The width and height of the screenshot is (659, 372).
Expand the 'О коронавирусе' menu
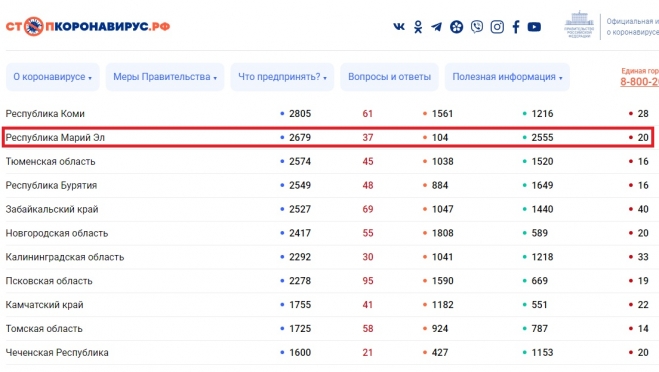click(x=53, y=77)
